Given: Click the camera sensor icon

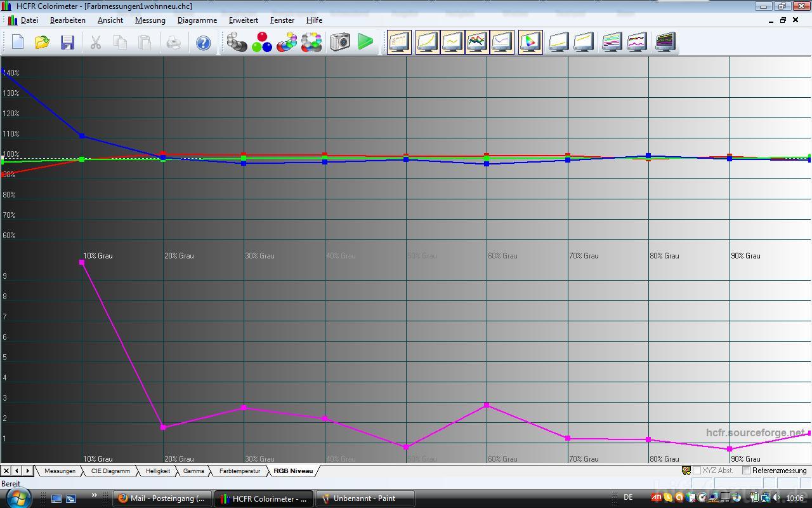Looking at the screenshot, I should pyautogui.click(x=340, y=43).
